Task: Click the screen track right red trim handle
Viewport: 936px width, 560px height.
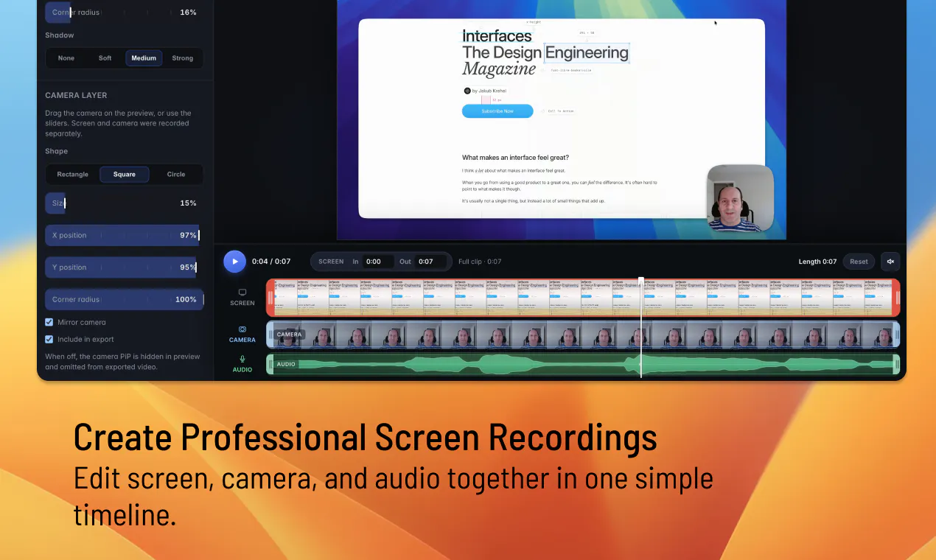Action: point(896,298)
